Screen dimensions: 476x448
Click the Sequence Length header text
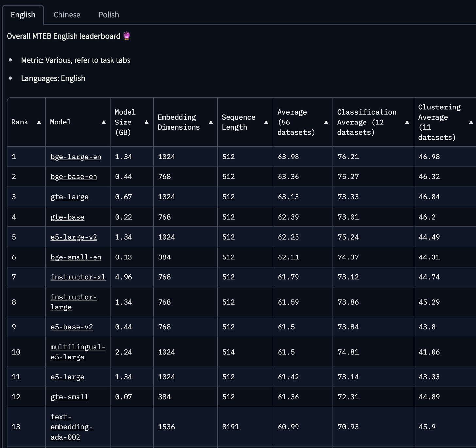click(239, 122)
